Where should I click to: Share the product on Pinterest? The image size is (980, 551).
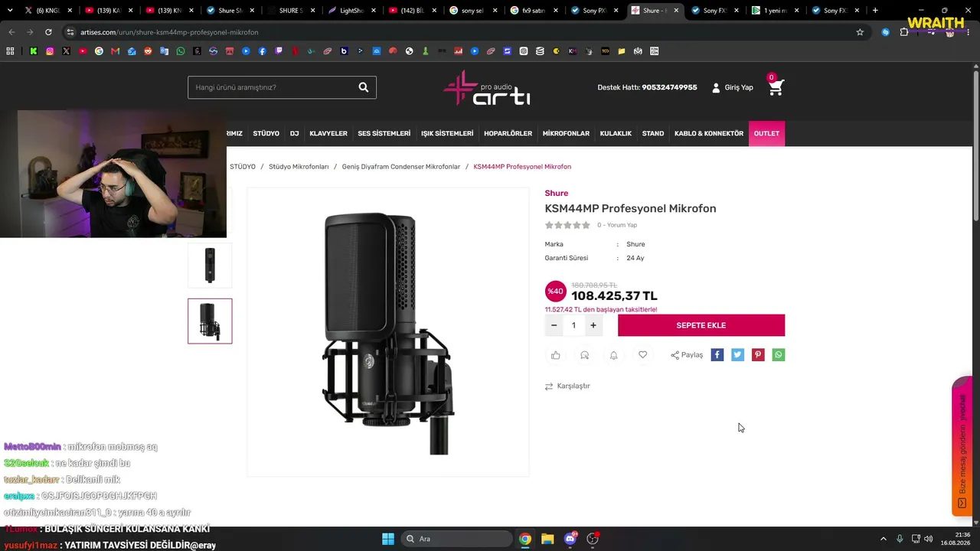(758, 355)
